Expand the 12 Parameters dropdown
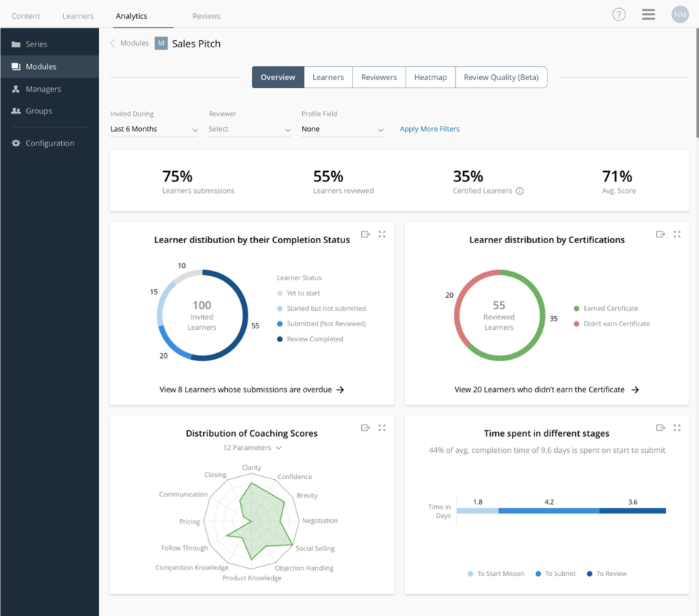Image resolution: width=699 pixels, height=616 pixels. (252, 447)
